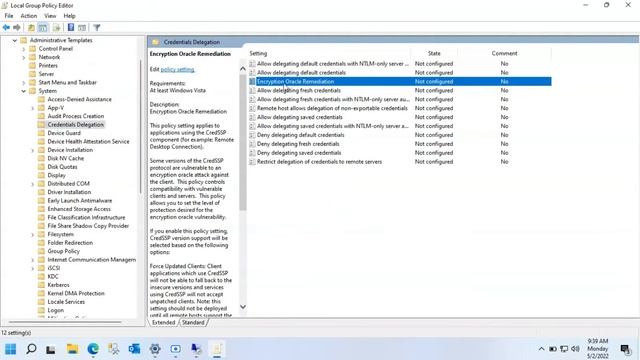The image size is (640, 360).
Task: Open Outlook from the taskbar
Action: tap(134, 349)
